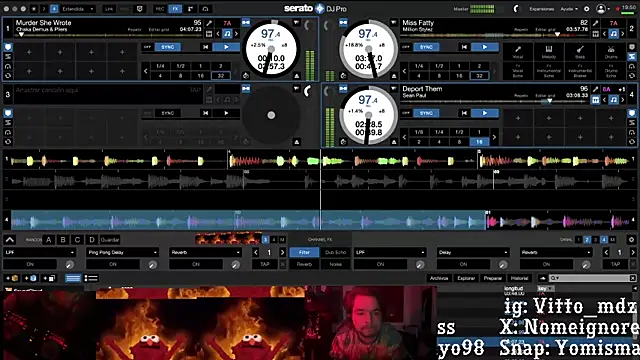Select deck 1 headphone pad mode icon
The image size is (640, 360).
pyautogui.click(x=8, y=66)
